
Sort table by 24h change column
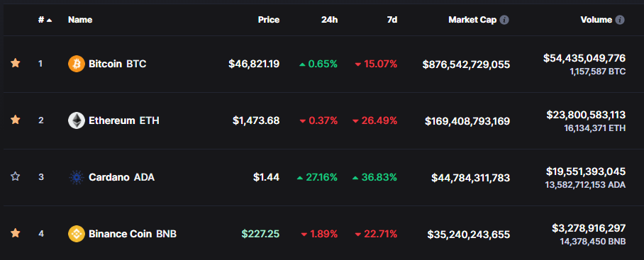pyautogui.click(x=329, y=20)
